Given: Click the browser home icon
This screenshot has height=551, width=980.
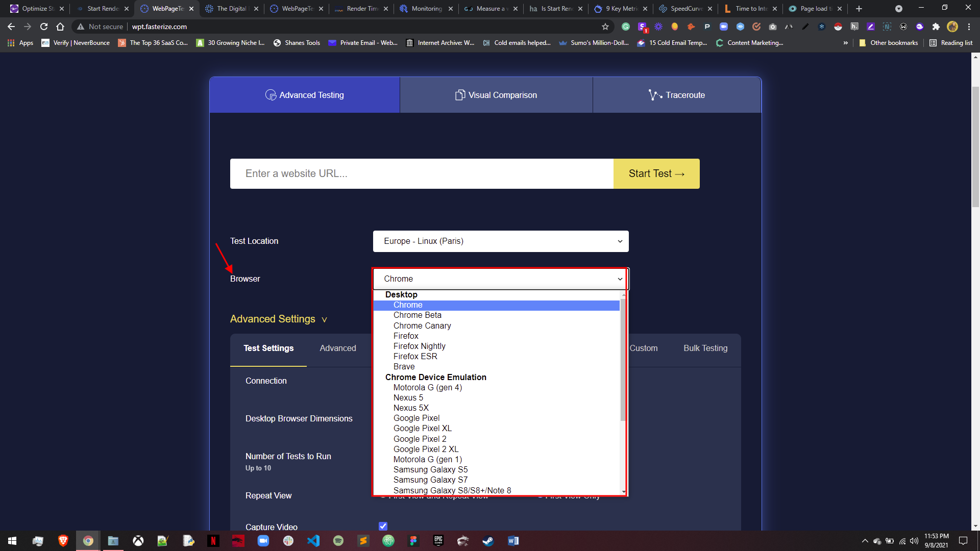Looking at the screenshot, I should pos(60,27).
